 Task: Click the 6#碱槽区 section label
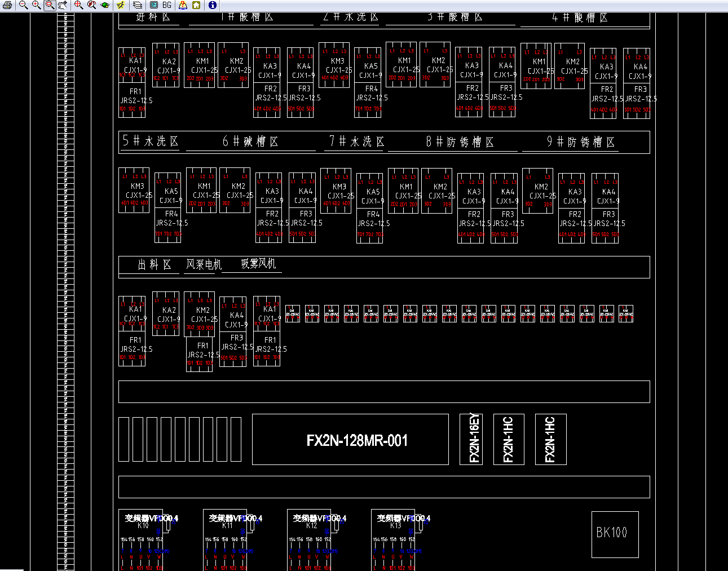click(250, 141)
